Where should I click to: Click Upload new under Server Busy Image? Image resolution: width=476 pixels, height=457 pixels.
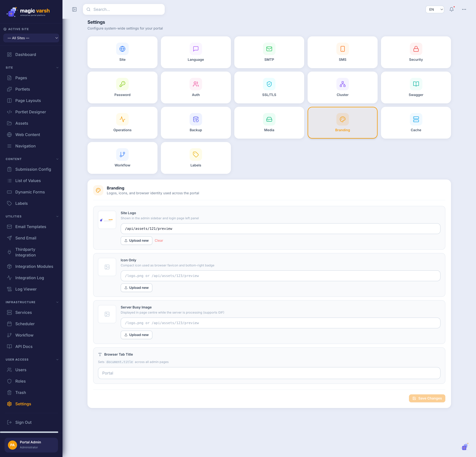pyautogui.click(x=136, y=335)
